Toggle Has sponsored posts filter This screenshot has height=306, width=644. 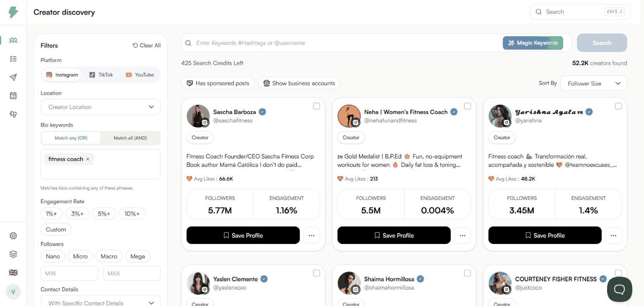click(x=218, y=83)
